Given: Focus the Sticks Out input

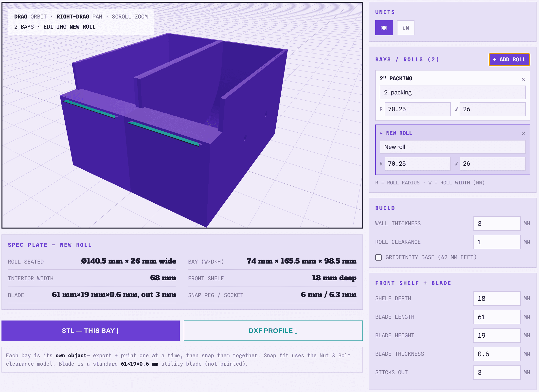Looking at the screenshot, I should [x=497, y=373].
